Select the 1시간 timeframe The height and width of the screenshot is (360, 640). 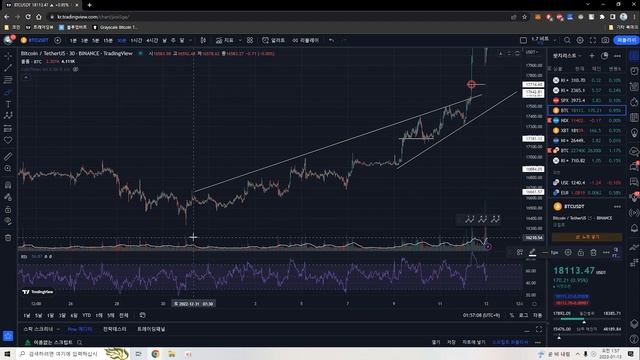coord(136,40)
